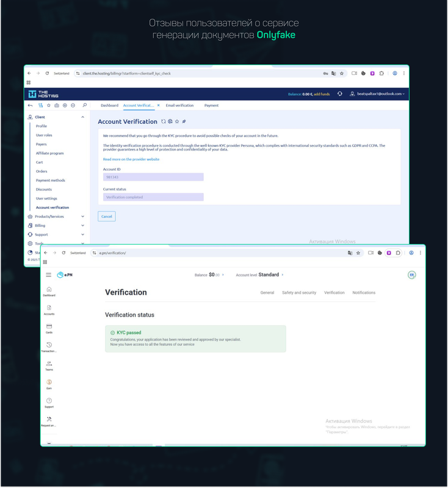This screenshot has height=488, width=448.
Task: Open Cards section in e.PN sidebar
Action: click(49, 326)
